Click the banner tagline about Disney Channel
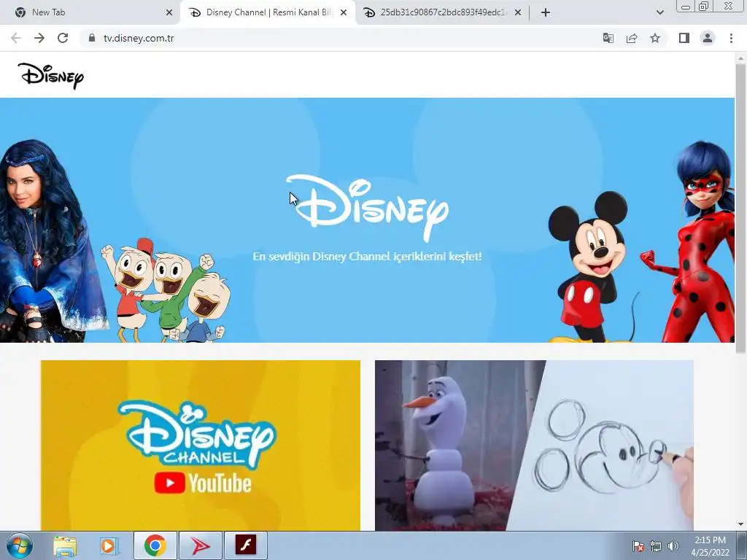Image resolution: width=747 pixels, height=560 pixels. (367, 256)
